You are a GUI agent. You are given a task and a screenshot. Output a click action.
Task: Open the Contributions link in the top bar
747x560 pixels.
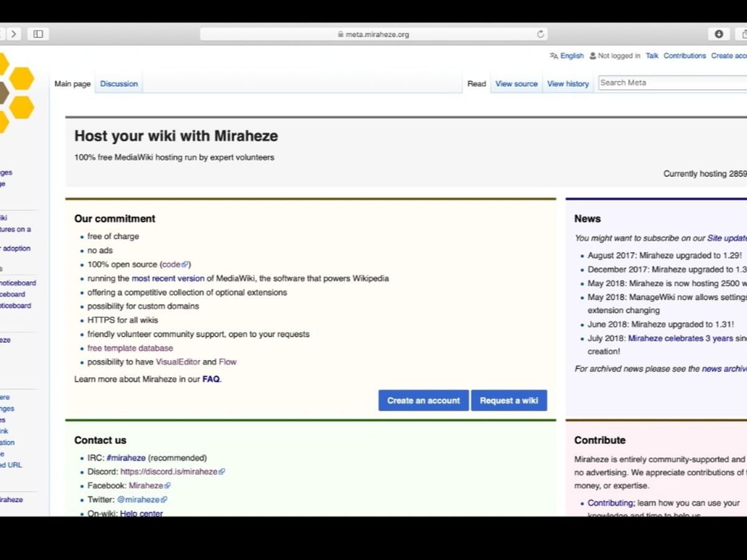pos(684,56)
